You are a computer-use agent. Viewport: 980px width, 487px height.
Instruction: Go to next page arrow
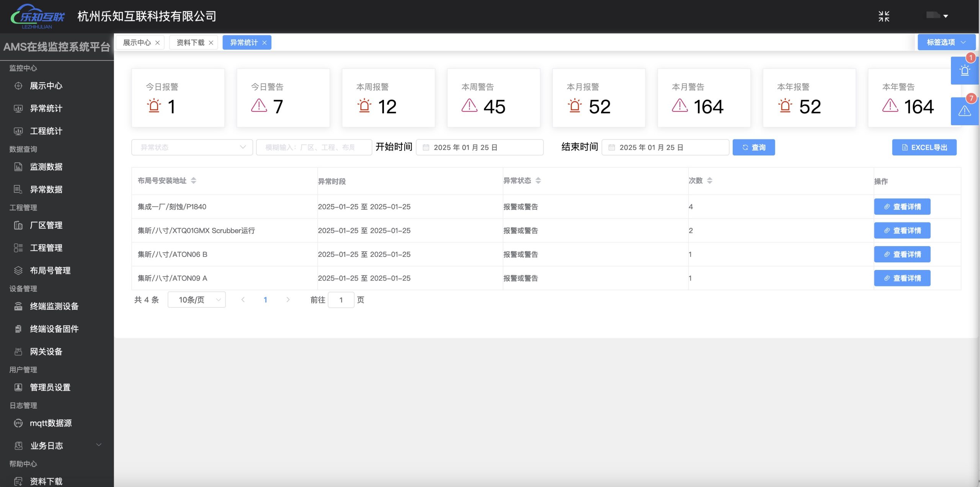click(288, 300)
